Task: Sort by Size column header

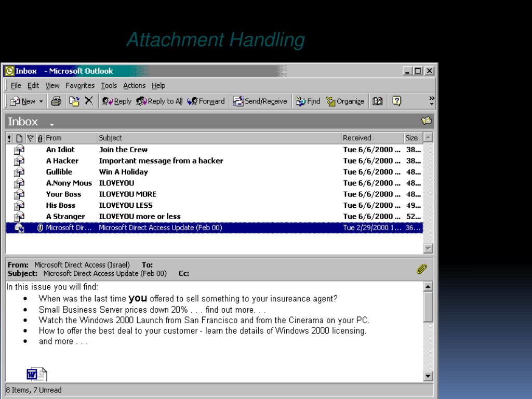Action: tap(413, 138)
